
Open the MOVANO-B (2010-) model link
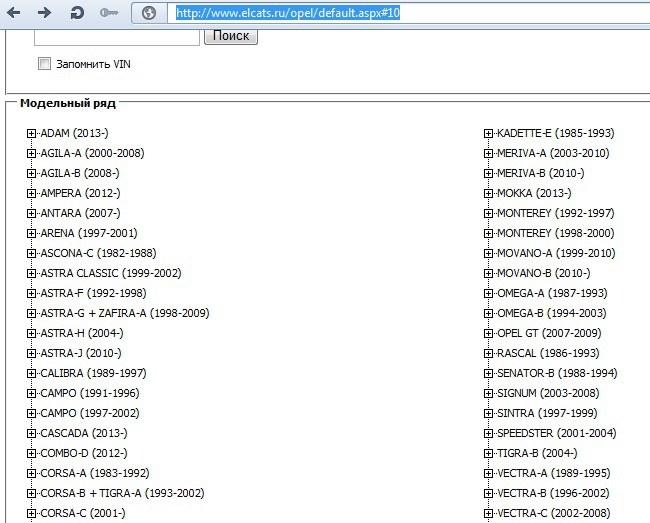tap(543, 274)
